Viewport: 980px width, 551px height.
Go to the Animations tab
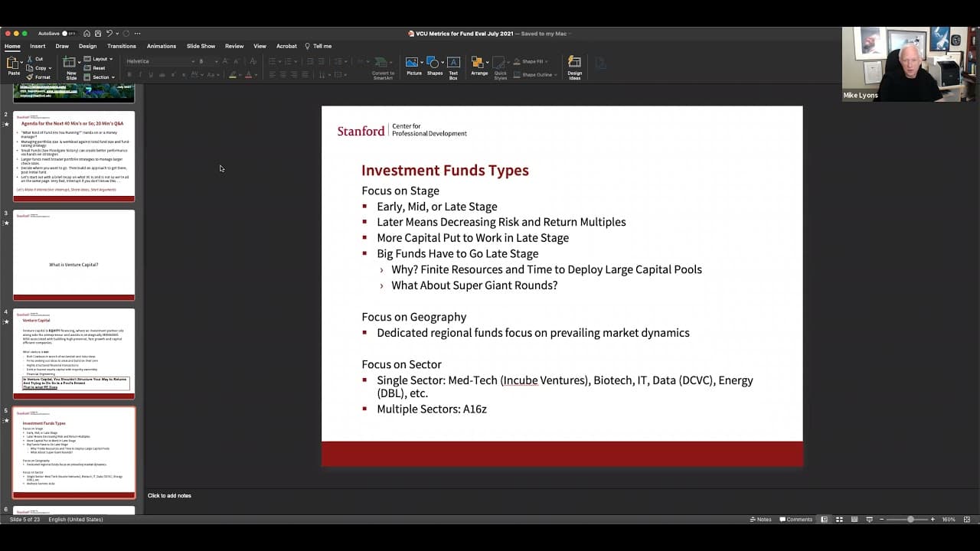[x=162, y=46]
